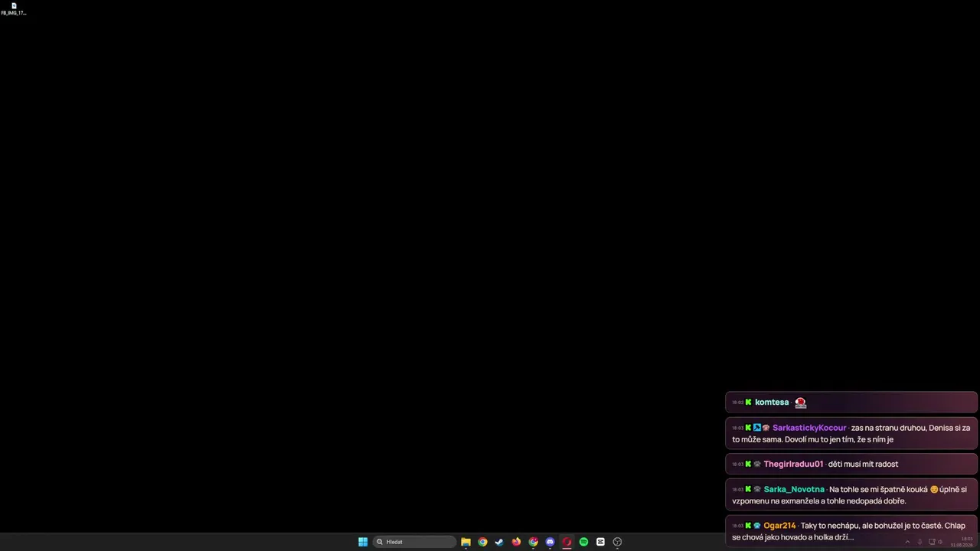Select the FB_IMG_17 desktop file icon
The image size is (980, 551).
14,8
